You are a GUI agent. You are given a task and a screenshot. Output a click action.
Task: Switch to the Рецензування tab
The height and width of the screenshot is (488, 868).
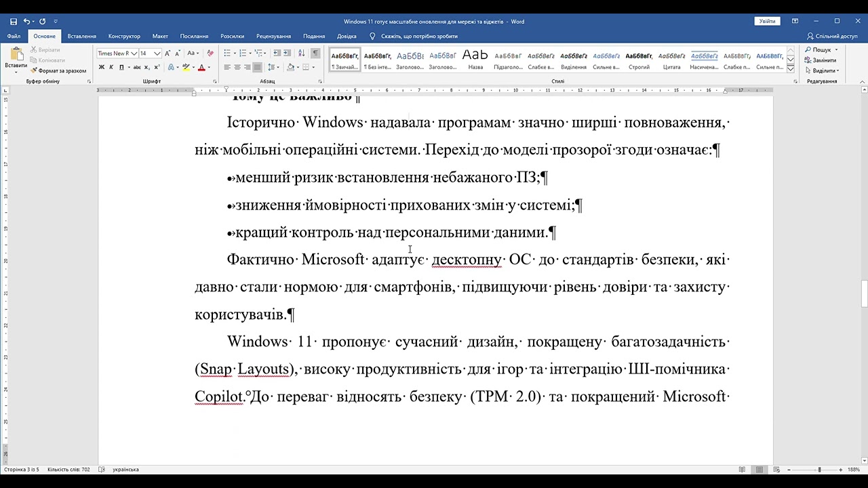[274, 36]
